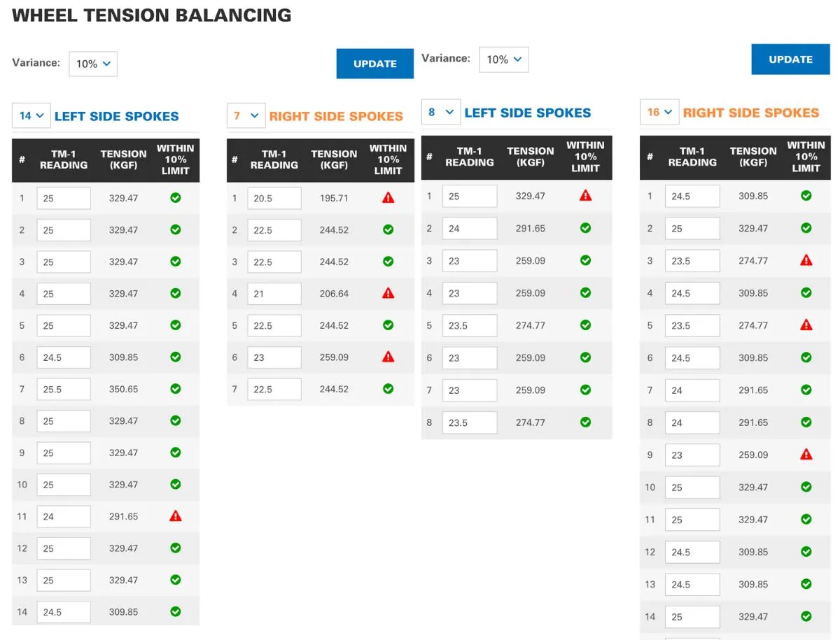Click the first UPDATE button
This screenshot has width=840, height=640.
coord(375,64)
